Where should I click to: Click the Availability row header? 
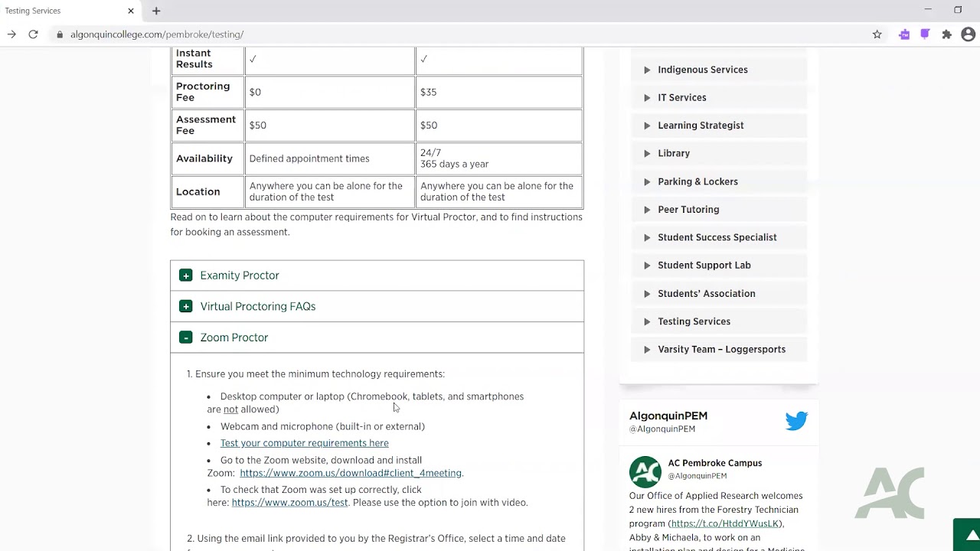[x=207, y=158]
